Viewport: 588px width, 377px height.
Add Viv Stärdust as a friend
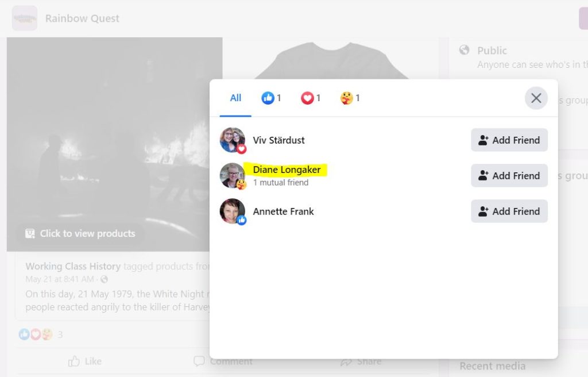(x=509, y=140)
